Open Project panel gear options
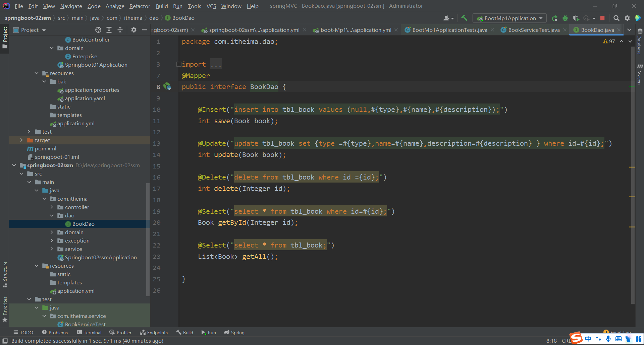This screenshot has width=644, height=345. pos(133,30)
